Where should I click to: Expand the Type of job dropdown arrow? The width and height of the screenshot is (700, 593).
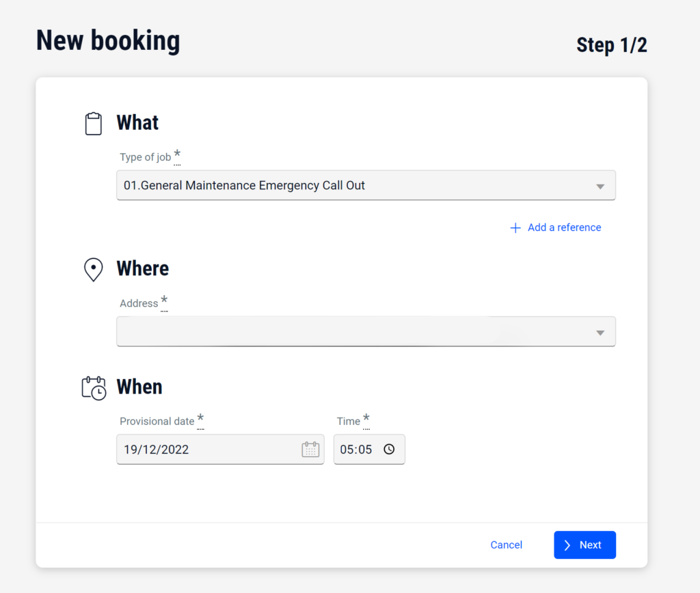point(600,186)
